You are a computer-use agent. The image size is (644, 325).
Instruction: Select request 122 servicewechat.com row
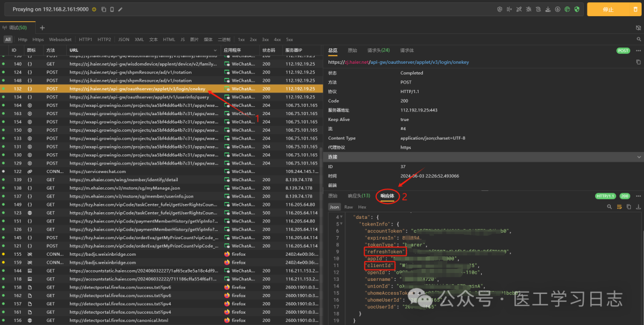tap(161, 171)
